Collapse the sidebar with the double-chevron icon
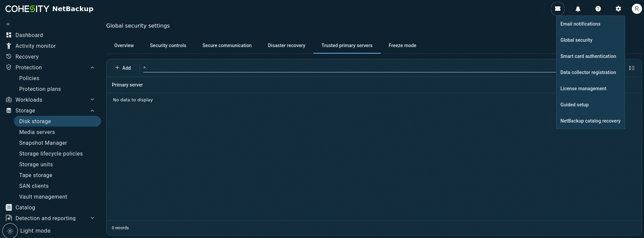Viewport: 644px width, 238px height. [x=8, y=24]
